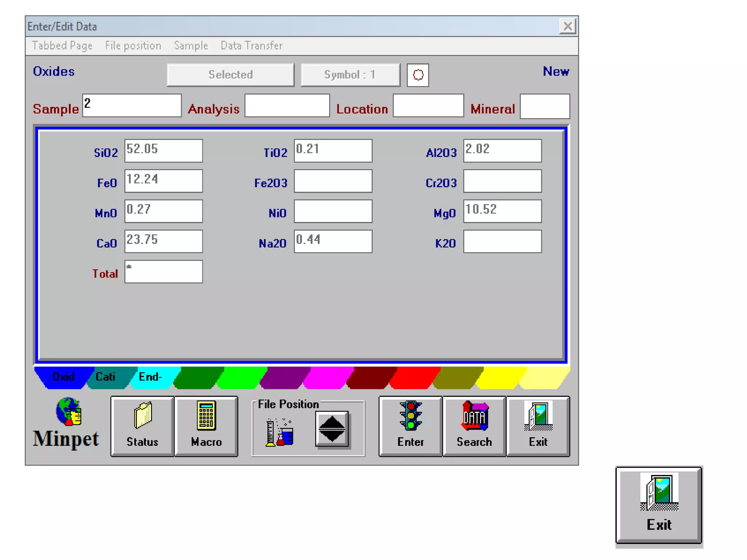Switch to the Cati tab

[106, 377]
